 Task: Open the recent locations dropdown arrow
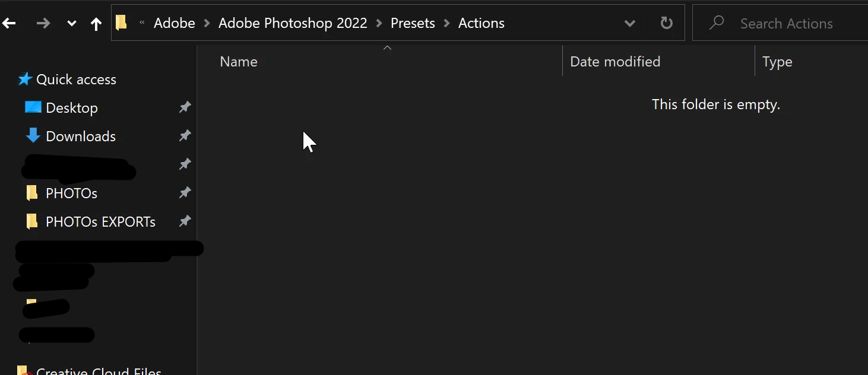pos(72,24)
